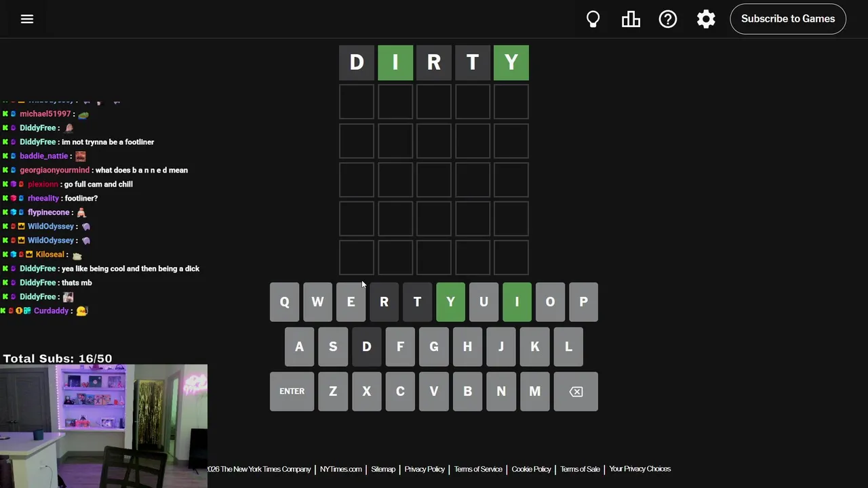The image size is (868, 488).
Task: Click username rheeality in chat
Action: pyautogui.click(x=43, y=199)
